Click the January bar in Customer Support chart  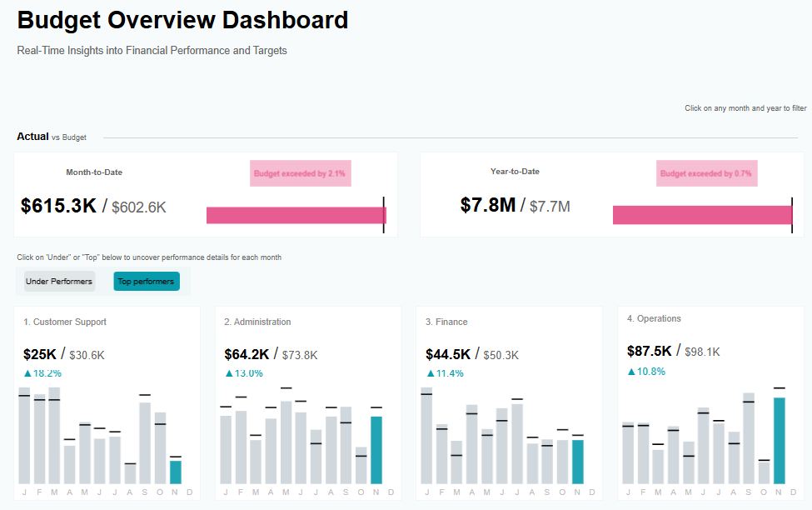(24, 435)
